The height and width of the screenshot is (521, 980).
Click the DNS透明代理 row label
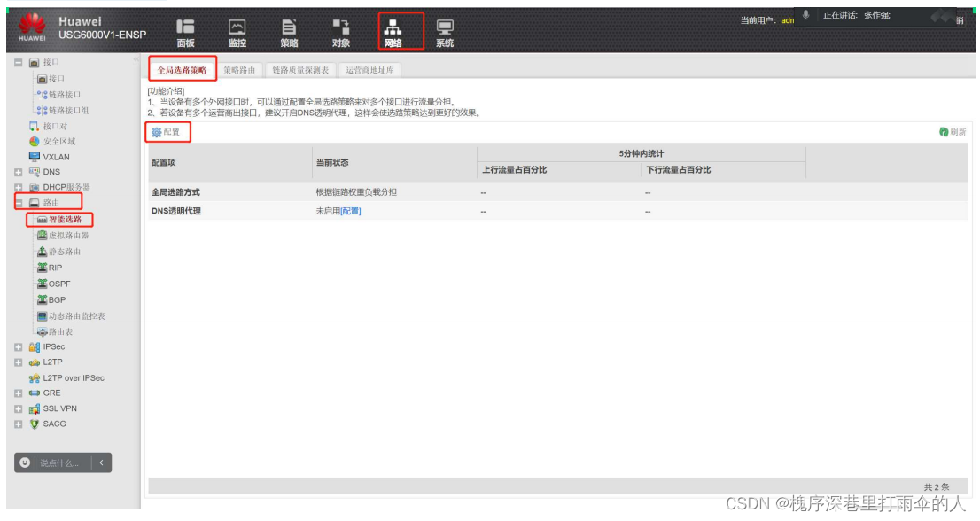(176, 211)
